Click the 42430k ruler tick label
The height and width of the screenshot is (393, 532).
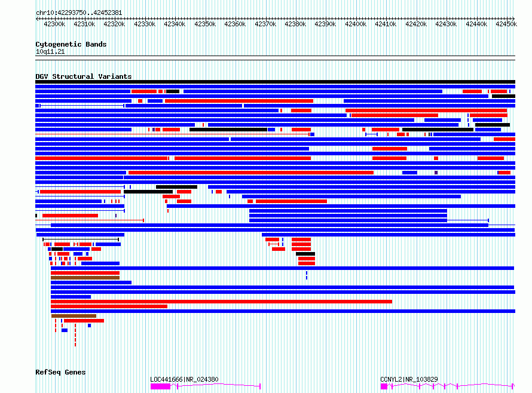(446, 24)
